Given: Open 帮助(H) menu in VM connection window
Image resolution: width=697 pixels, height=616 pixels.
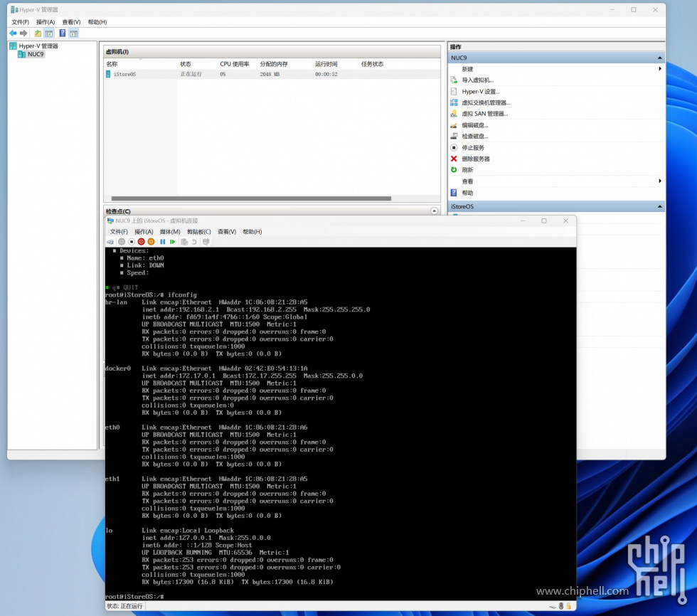Looking at the screenshot, I should click(x=252, y=232).
